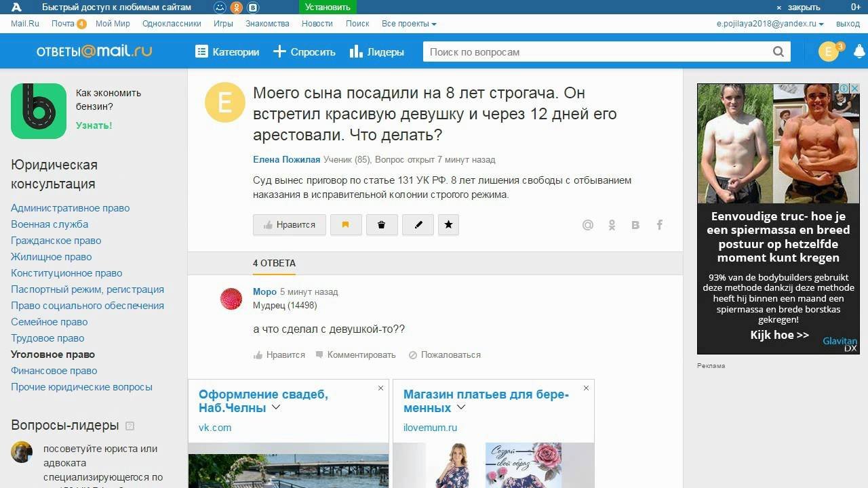Select the Конституционное право category
The image size is (868, 488).
coord(66,273)
